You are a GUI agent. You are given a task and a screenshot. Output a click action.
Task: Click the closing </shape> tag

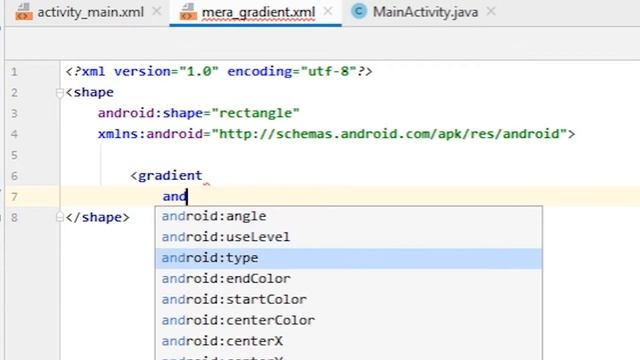[x=97, y=217]
